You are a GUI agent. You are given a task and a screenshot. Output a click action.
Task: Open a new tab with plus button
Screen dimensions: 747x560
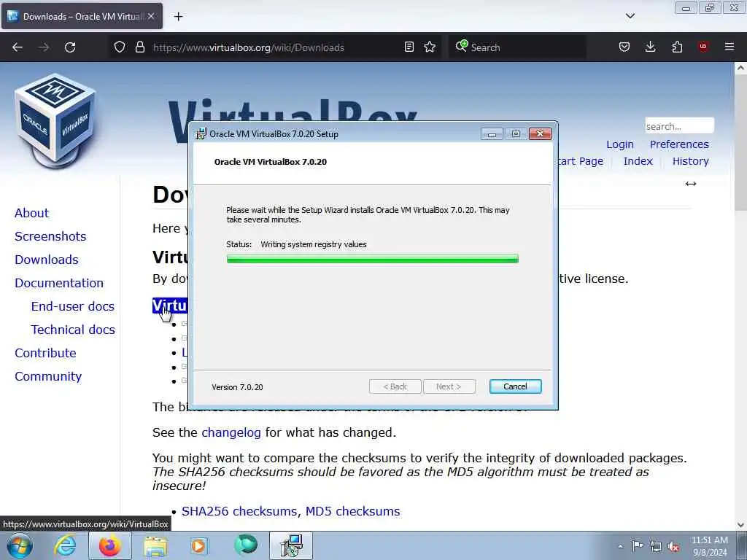click(x=178, y=17)
